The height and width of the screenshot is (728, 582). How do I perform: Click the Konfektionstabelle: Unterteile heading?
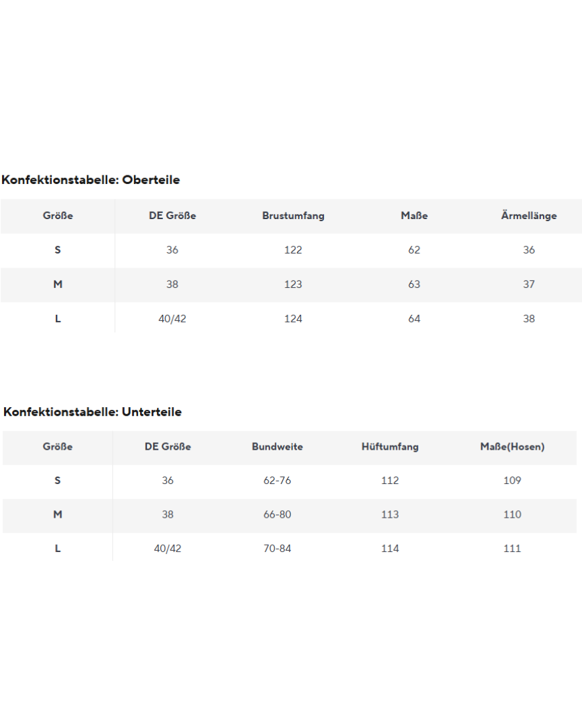click(92, 412)
